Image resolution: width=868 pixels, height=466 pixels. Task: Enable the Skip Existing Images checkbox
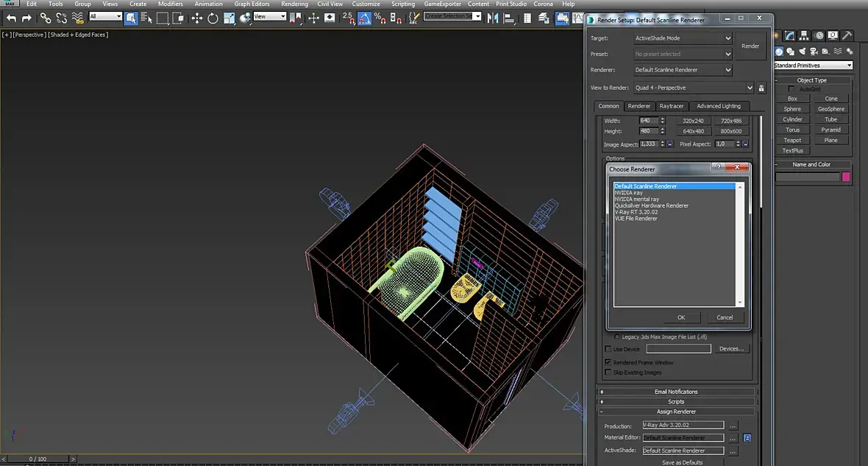tap(608, 373)
